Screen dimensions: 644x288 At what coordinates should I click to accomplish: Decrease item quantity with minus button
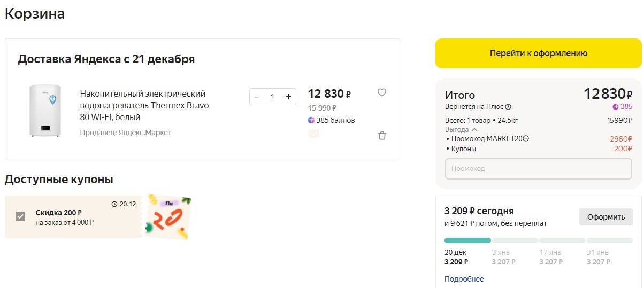[257, 97]
